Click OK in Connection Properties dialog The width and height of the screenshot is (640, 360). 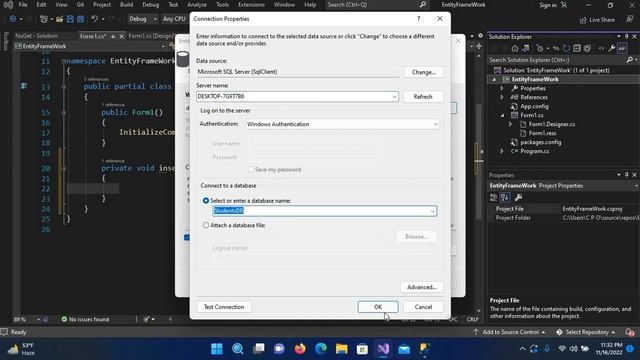[378, 307]
